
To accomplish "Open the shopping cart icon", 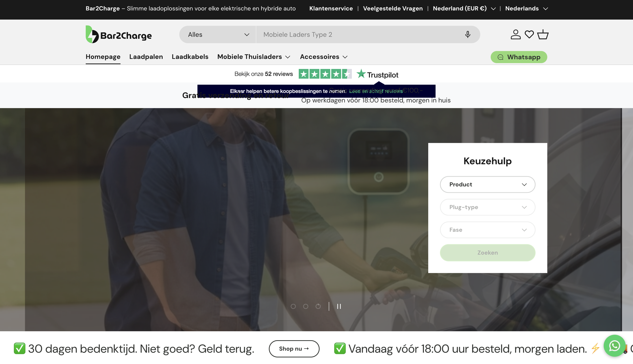I will click(542, 34).
